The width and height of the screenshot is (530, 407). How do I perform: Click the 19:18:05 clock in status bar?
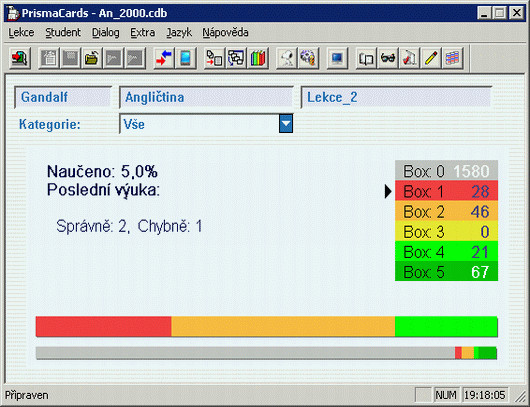(x=484, y=395)
